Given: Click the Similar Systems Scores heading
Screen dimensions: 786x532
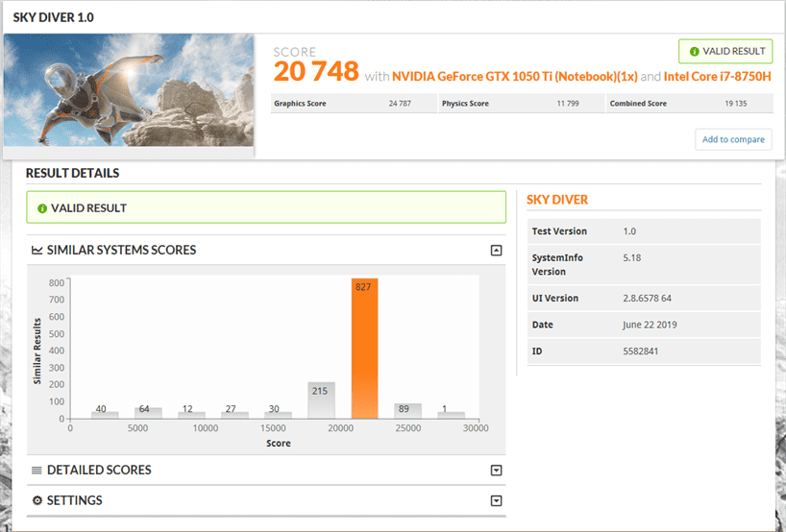Looking at the screenshot, I should [121, 250].
